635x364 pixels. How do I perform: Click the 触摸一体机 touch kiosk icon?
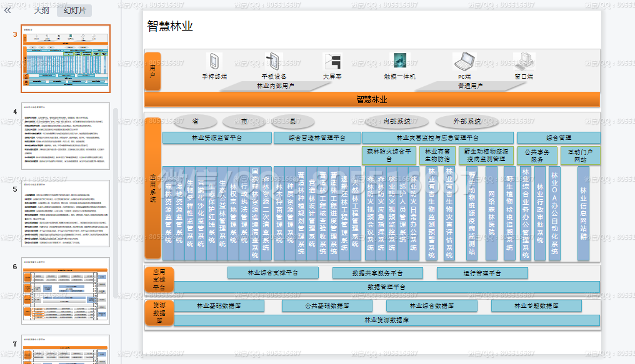pos(400,61)
